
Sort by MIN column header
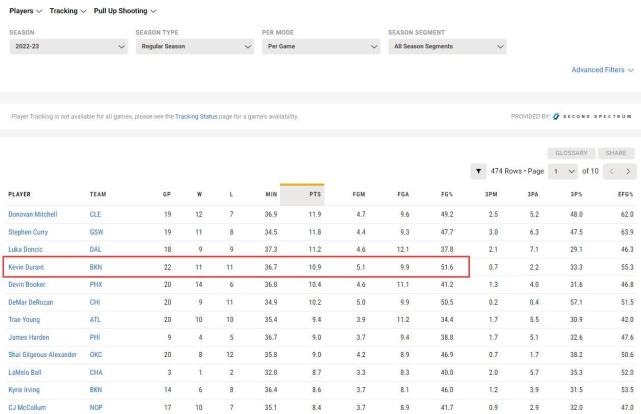[271, 195]
